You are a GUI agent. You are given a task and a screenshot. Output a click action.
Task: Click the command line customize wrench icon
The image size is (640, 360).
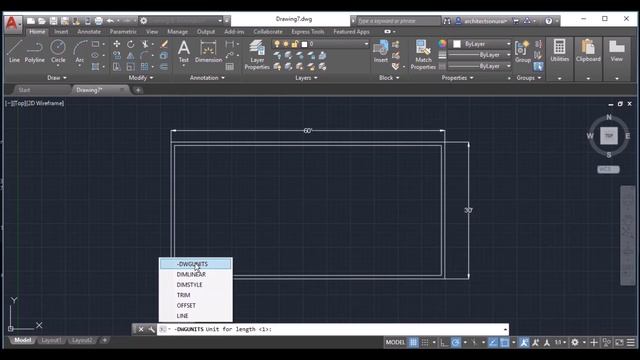(151, 329)
